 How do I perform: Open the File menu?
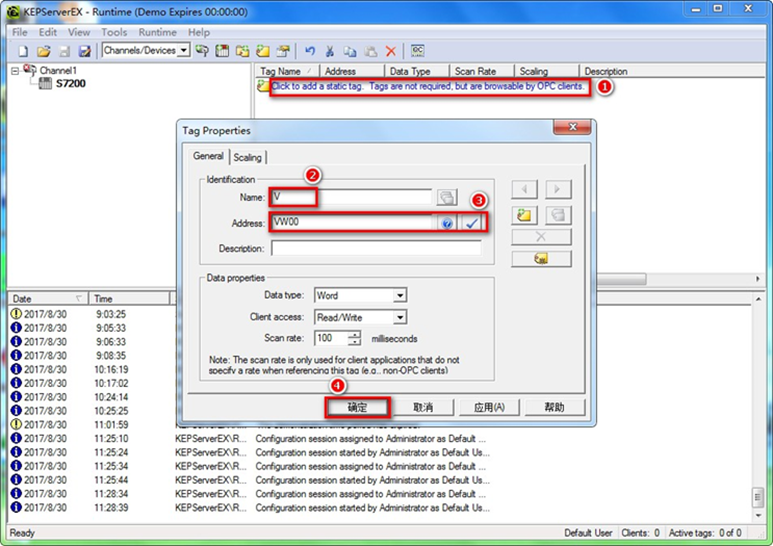(20, 33)
